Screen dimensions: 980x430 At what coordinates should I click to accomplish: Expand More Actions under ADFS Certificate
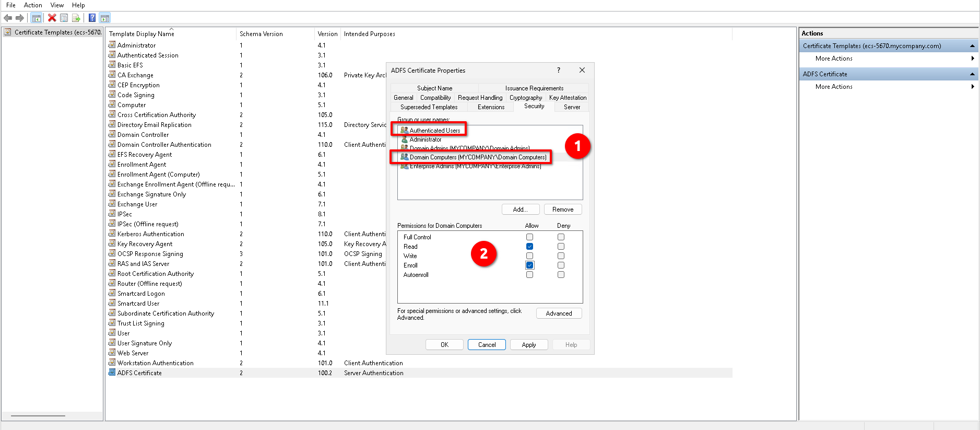972,87
